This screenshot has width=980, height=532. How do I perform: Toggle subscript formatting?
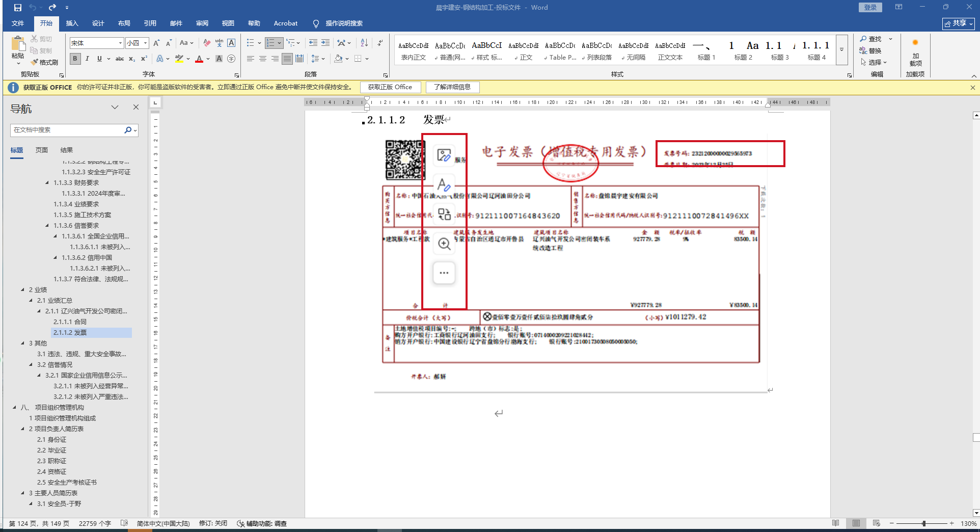click(x=132, y=59)
